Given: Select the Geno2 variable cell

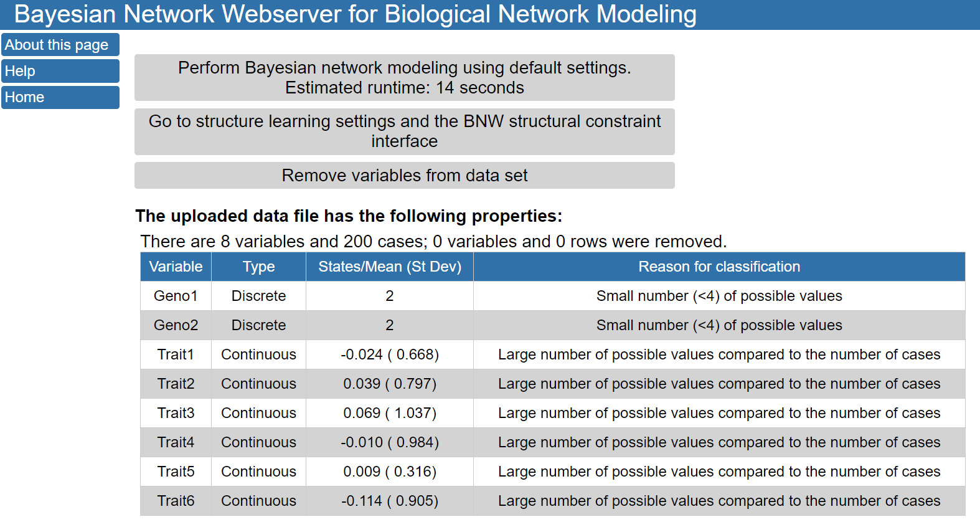Looking at the screenshot, I should [176, 325].
